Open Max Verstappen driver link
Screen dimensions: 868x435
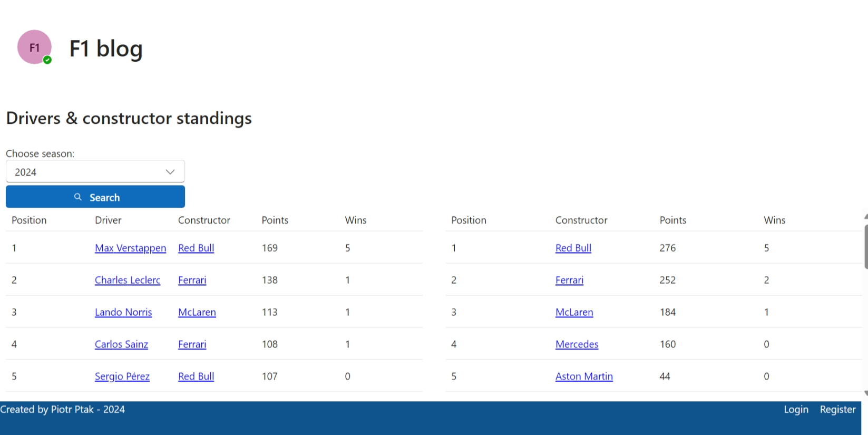[130, 248]
